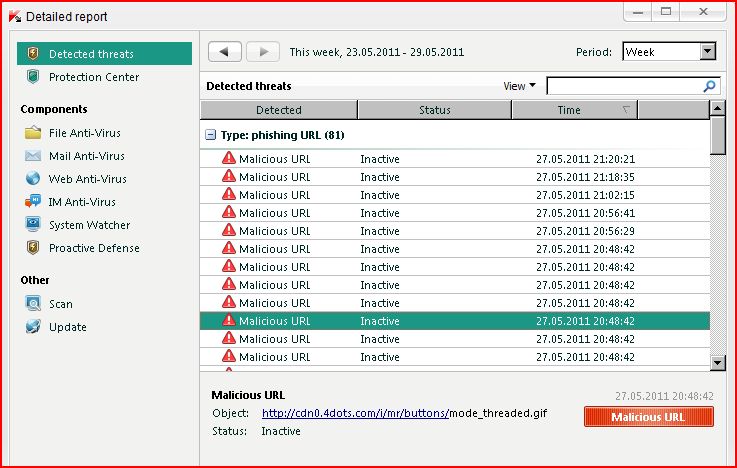Click the scrollbar up arrow

pos(718,109)
